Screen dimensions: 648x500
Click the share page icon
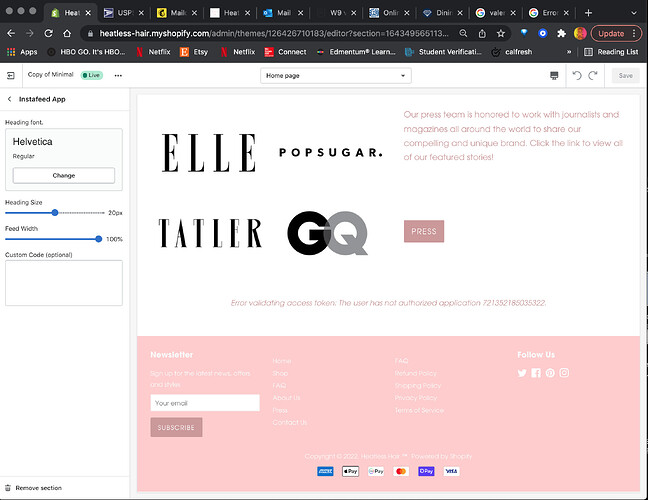[x=482, y=33]
